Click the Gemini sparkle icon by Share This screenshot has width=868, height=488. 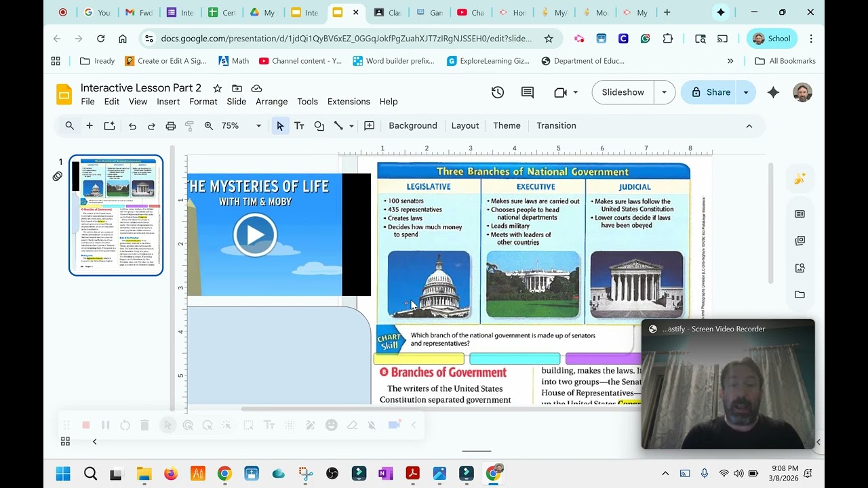click(x=773, y=92)
